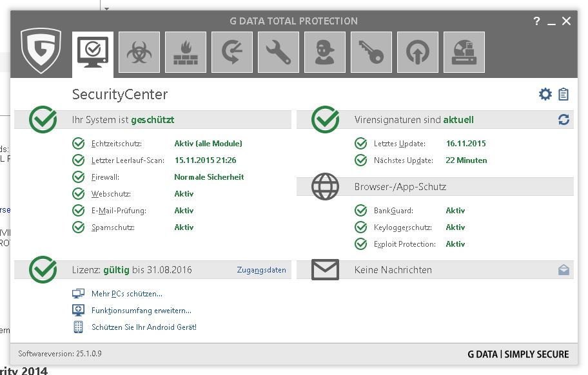Image resolution: width=588 pixels, height=375 pixels.
Task: Click the icon beside Funktionsumfang erweitern
Action: point(78,310)
